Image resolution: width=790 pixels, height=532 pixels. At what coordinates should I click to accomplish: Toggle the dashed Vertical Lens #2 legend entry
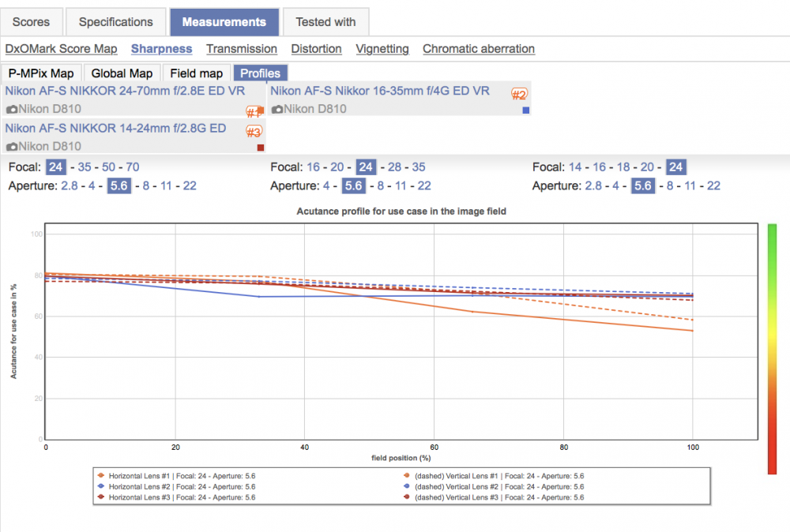point(495,487)
